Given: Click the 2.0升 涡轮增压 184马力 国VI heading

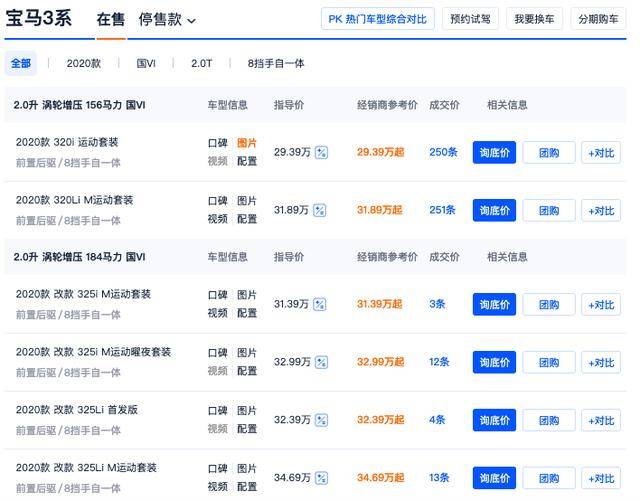Looking at the screenshot, I should click(x=79, y=257).
